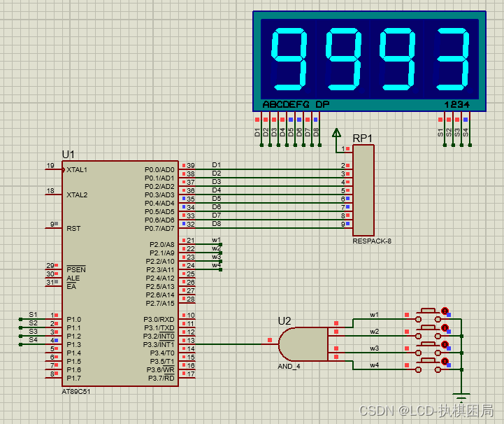This screenshot has width=504, height=424.
Task: Click the ground symbol below the buttons
Action: pyautogui.click(x=461, y=397)
